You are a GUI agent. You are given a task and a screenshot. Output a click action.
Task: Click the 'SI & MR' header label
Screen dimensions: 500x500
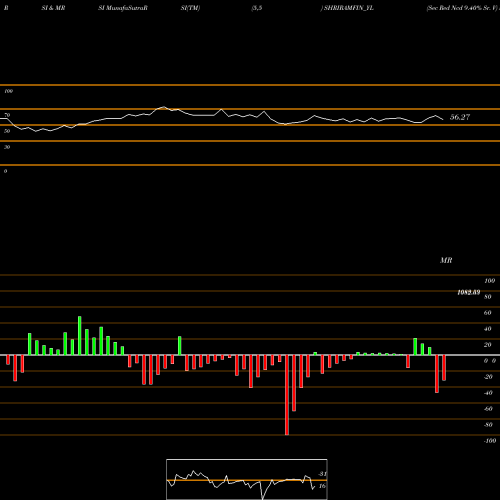coord(53,8)
